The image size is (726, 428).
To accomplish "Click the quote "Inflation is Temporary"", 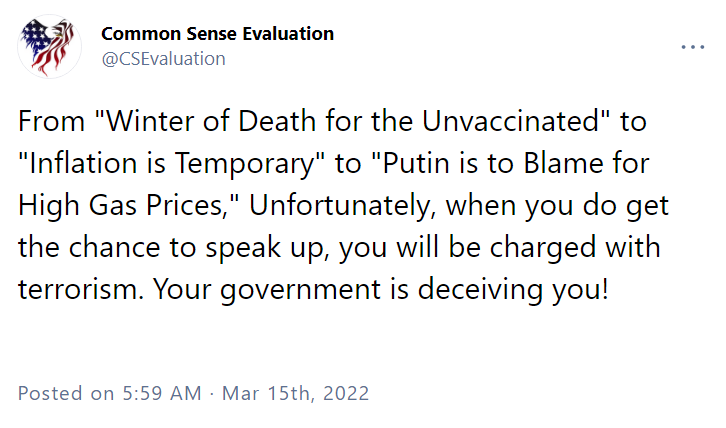I will tap(171, 164).
